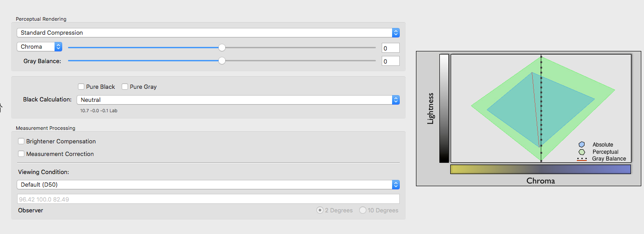Click the white point XYZ values field
Viewport: 644px width, 234px height.
click(x=208, y=199)
